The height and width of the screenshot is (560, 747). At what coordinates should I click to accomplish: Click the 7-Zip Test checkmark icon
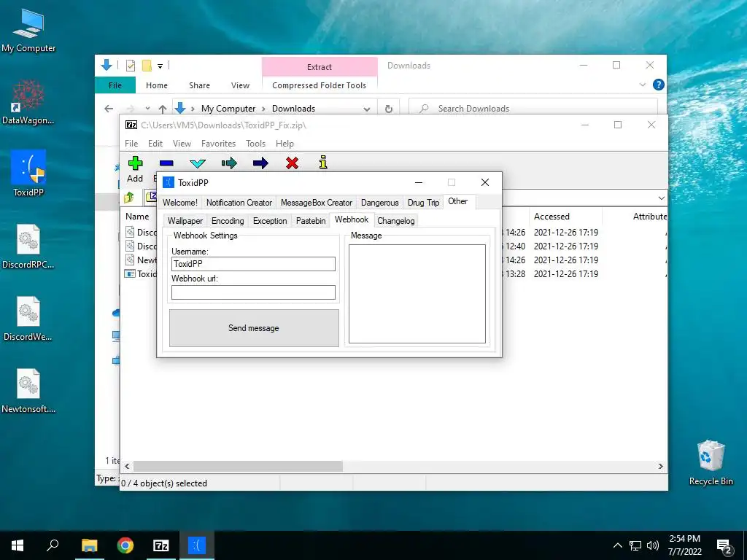click(197, 163)
